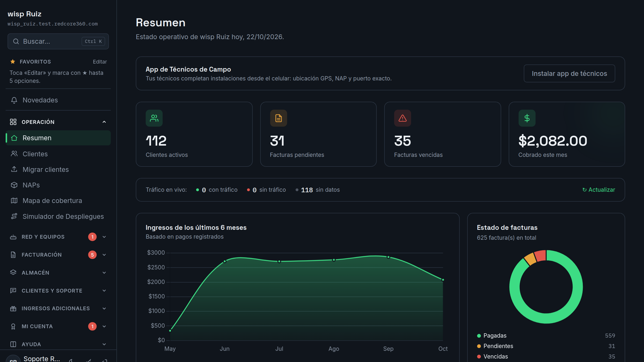Expand the Facturación section chevron
This screenshot has width=644, height=362.
pos(104,255)
